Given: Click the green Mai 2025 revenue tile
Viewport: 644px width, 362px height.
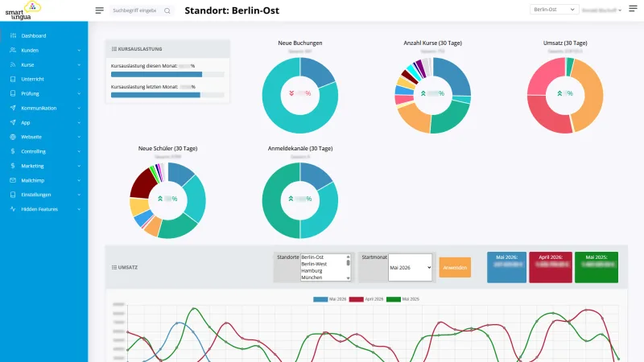Looking at the screenshot, I should (597, 267).
